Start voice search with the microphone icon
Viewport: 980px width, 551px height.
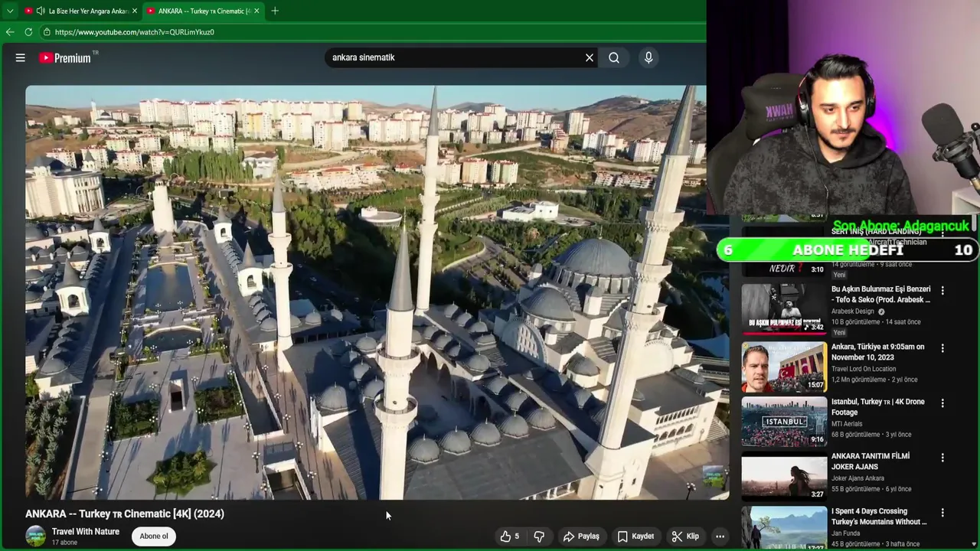648,57
